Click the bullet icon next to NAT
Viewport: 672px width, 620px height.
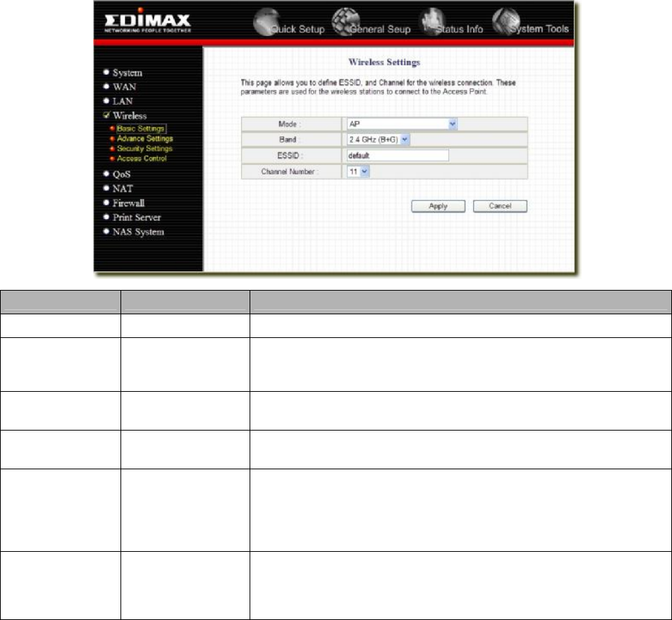pos(106,188)
